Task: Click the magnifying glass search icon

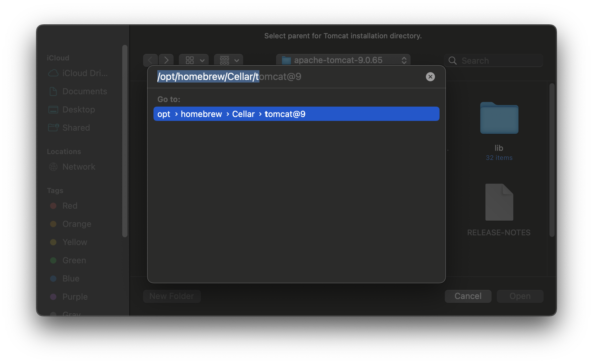Action: [453, 60]
